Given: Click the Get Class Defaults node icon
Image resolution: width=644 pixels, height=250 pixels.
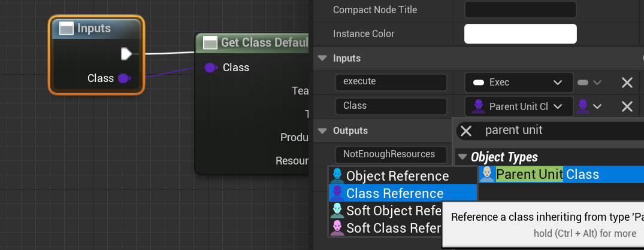Looking at the screenshot, I should coord(210,42).
